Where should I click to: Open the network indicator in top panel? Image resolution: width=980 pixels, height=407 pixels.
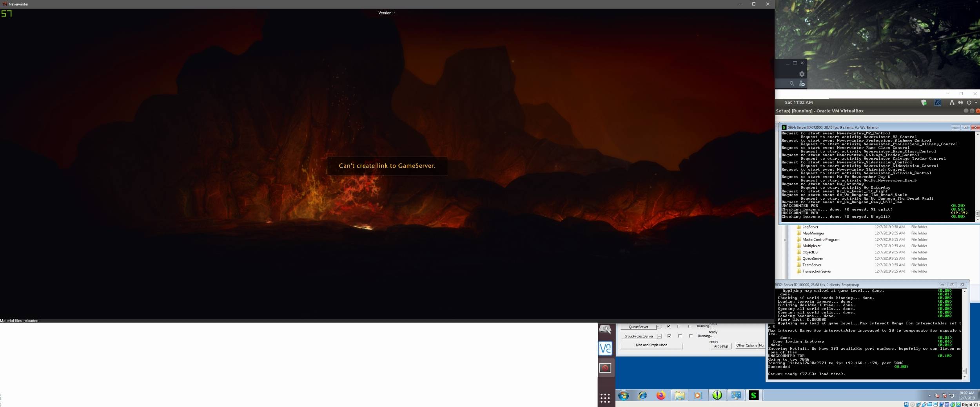[x=951, y=103]
